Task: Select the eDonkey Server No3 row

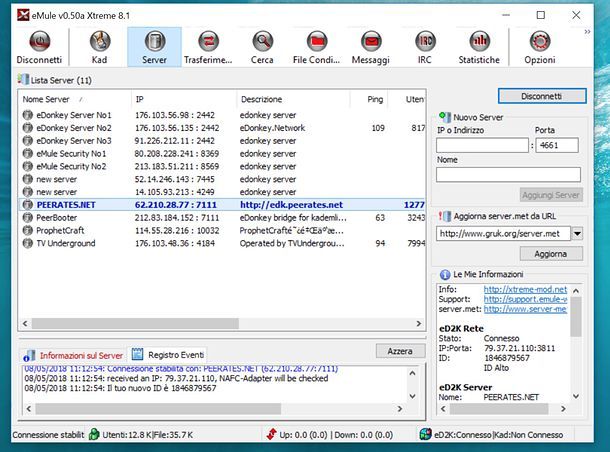Action: click(223, 141)
